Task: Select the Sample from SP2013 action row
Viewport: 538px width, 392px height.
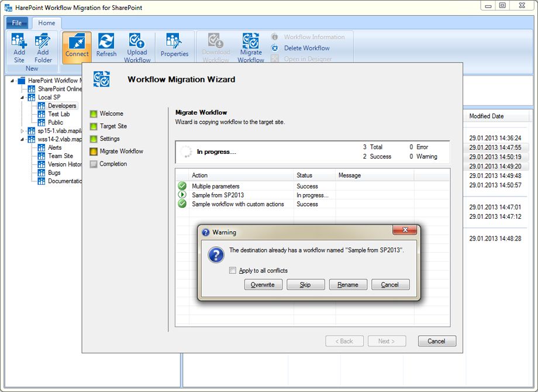Action: [x=313, y=195]
